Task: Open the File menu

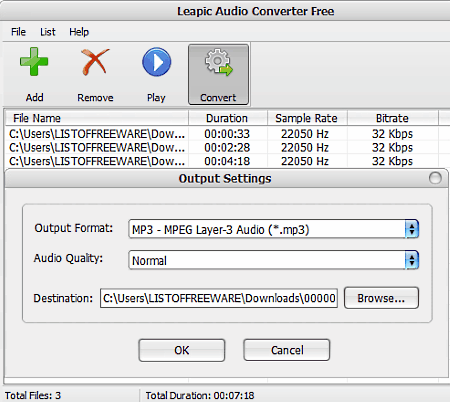Action: pos(18,32)
